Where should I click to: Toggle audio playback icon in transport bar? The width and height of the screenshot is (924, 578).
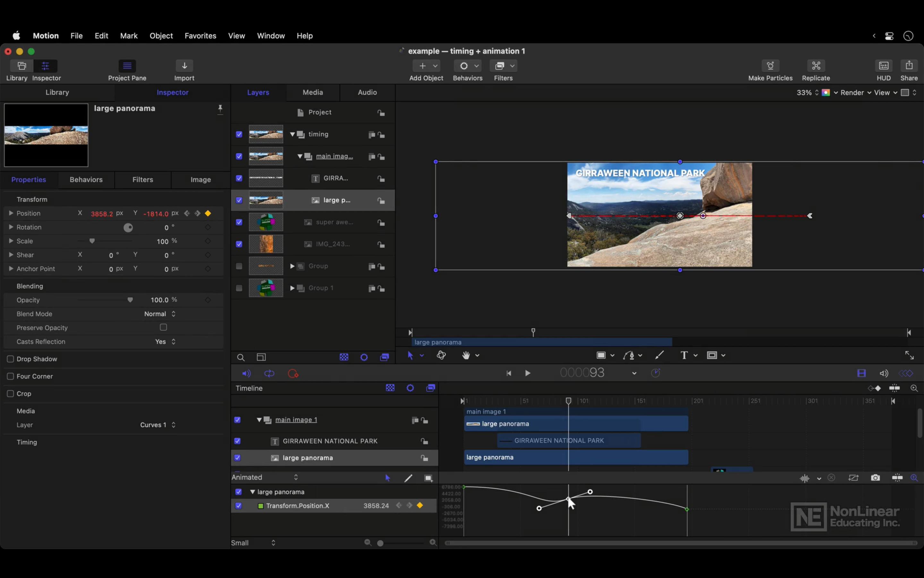(x=247, y=373)
